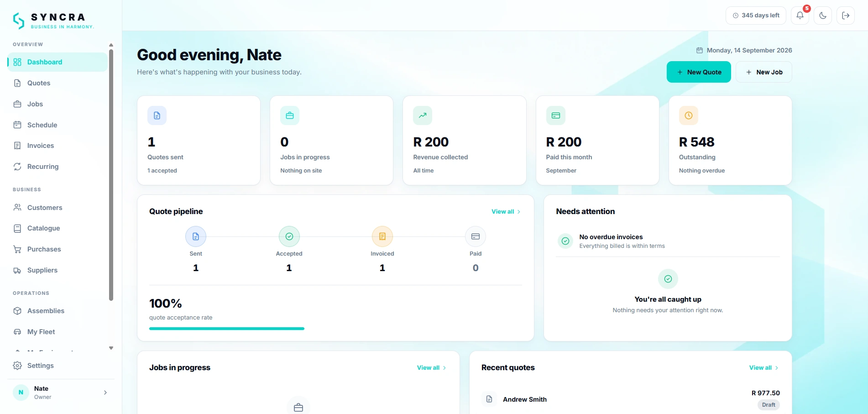Click the Schedule calendar sidebar icon
This screenshot has width=868, height=414.
(x=17, y=125)
